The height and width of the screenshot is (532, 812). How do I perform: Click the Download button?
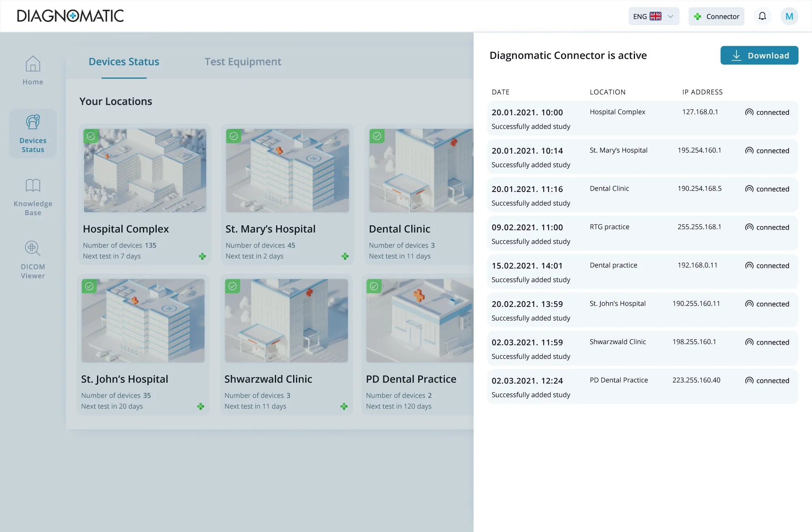(759, 55)
